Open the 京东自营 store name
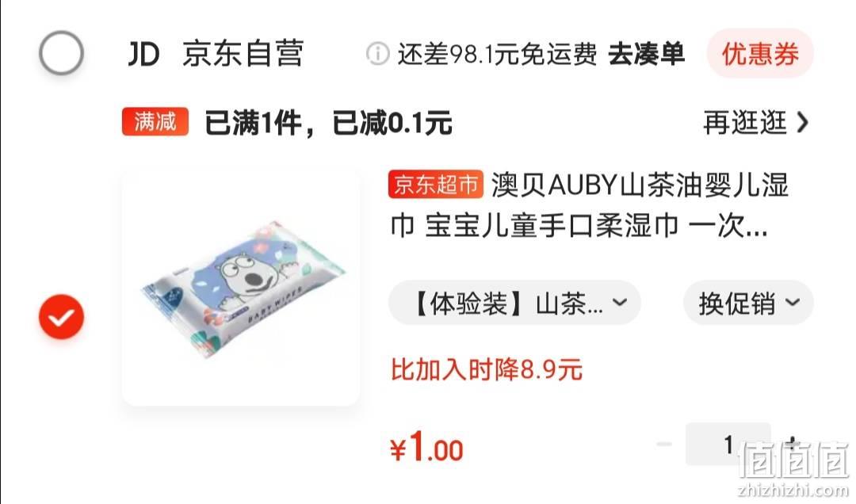 tap(243, 54)
